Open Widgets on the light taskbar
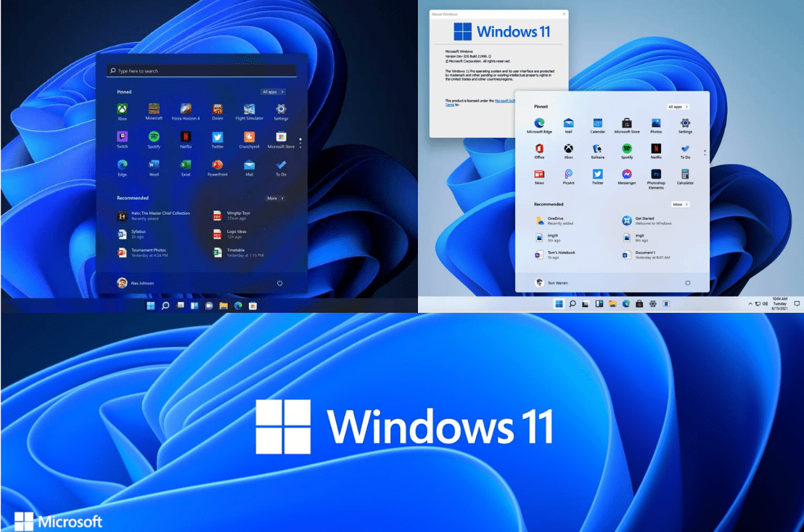 599,303
